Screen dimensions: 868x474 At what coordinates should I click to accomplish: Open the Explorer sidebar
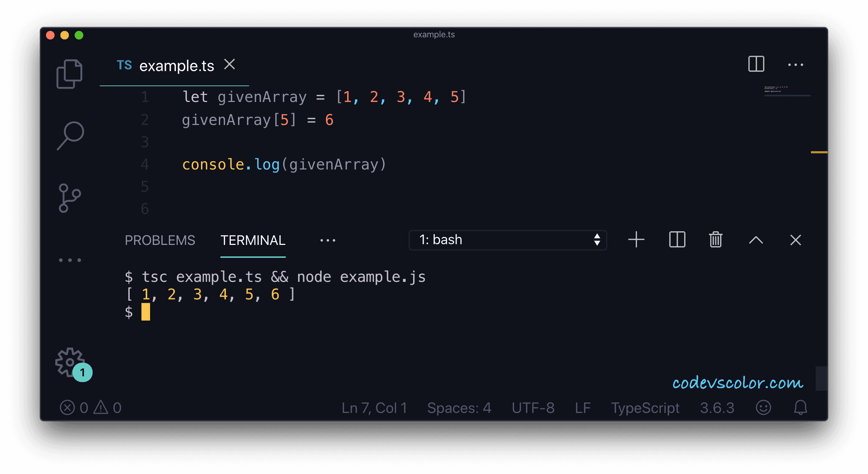[x=70, y=73]
